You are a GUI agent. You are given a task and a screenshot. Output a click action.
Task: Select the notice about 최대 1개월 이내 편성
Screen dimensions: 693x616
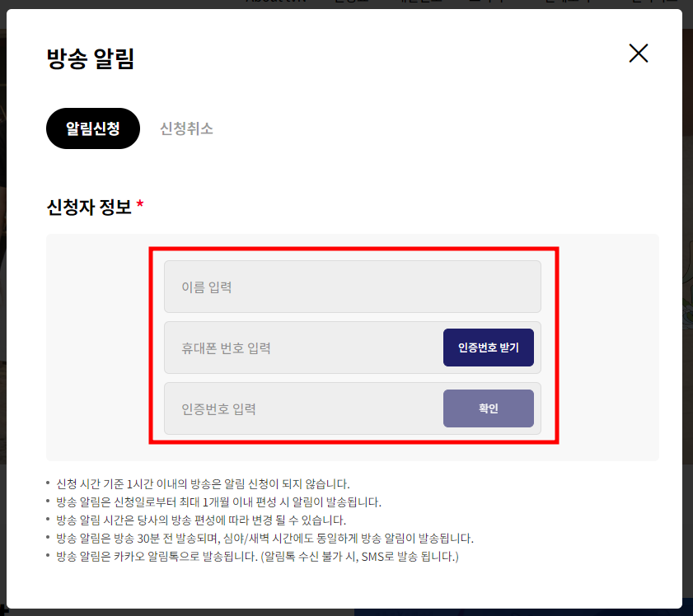pos(218,502)
